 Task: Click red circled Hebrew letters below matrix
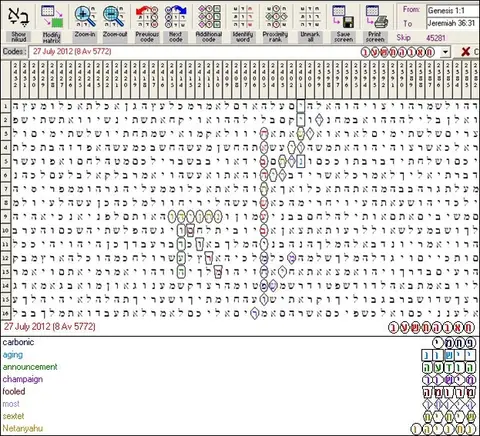(x=432, y=328)
